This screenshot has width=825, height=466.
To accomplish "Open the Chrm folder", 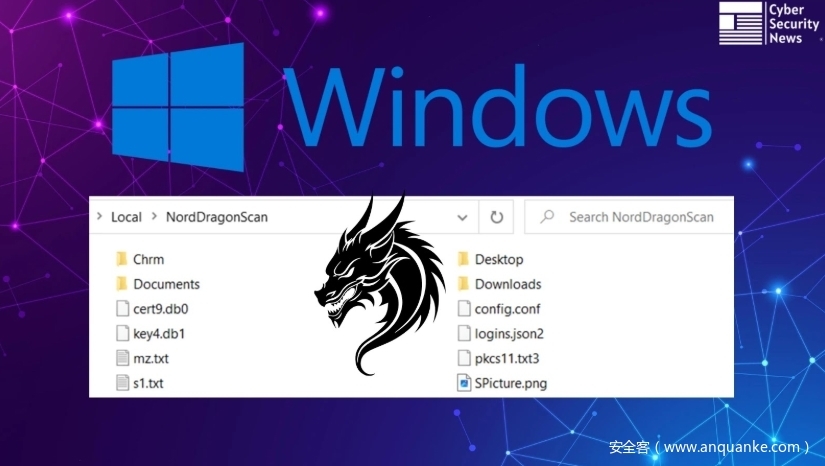I will tap(147, 259).
